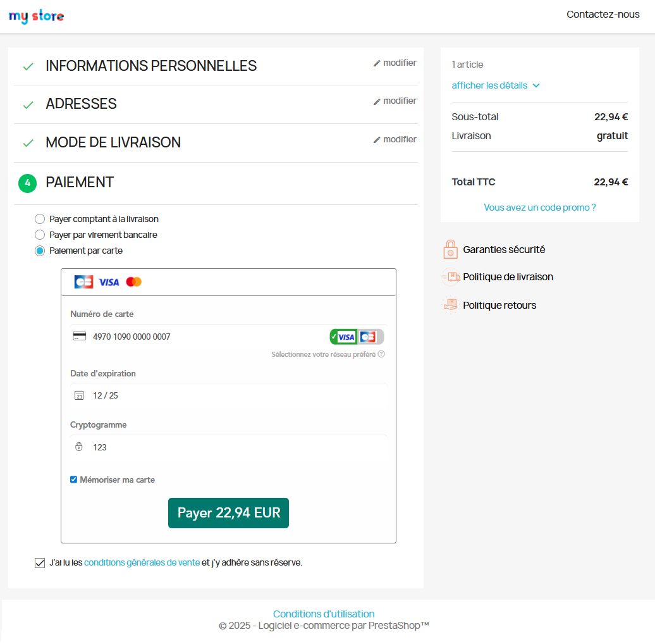The height and width of the screenshot is (644, 655).
Task: Open the Mode de Livraison step
Action: click(x=113, y=142)
